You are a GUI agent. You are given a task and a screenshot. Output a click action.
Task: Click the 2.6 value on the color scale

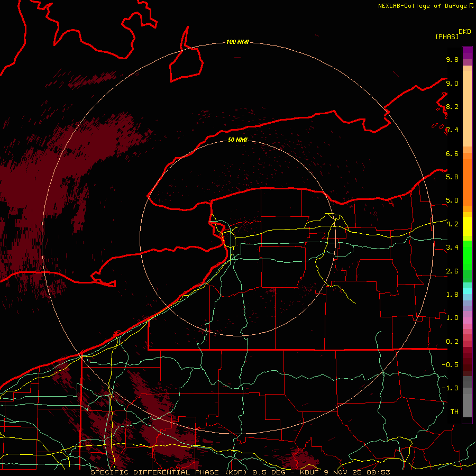(452, 271)
